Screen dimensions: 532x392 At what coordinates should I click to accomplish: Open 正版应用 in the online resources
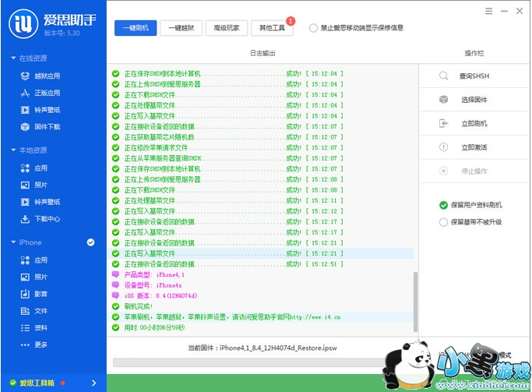tap(47, 92)
